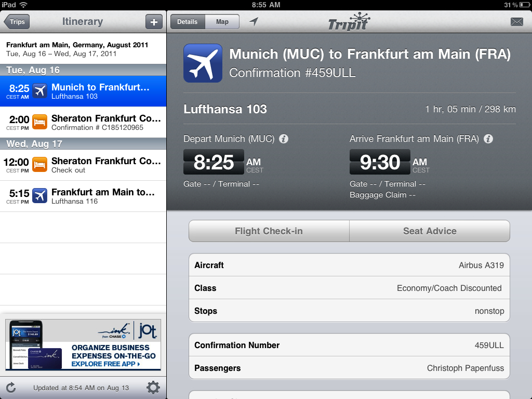This screenshot has height=399, width=532.
Task: Select Lufthansa 116 flight entry
Action: coord(83,196)
